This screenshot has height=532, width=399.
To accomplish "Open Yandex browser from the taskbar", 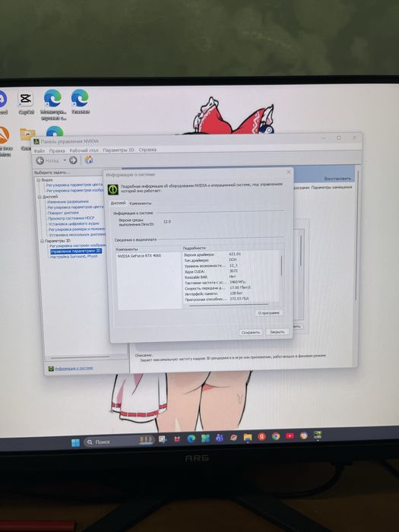I will point(261,437).
